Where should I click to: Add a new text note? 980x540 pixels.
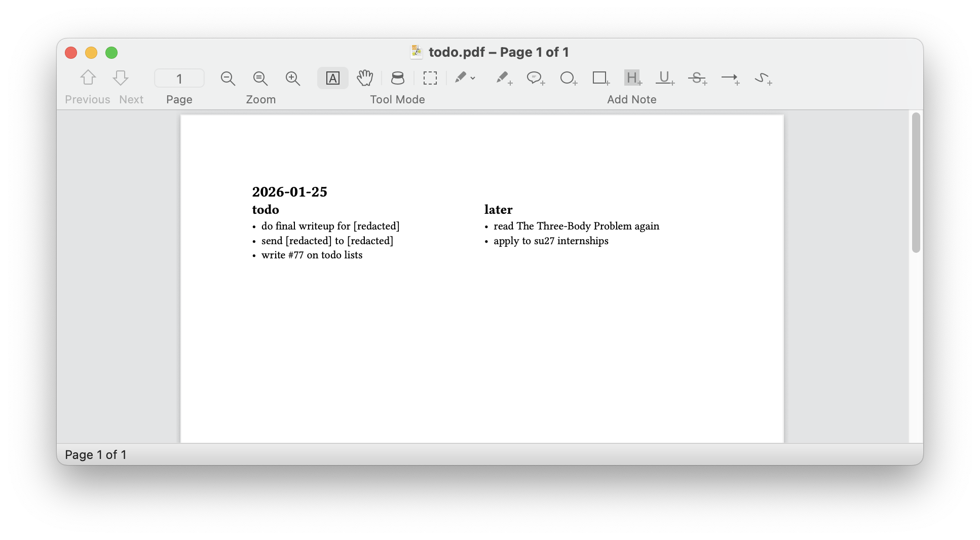pyautogui.click(x=503, y=78)
